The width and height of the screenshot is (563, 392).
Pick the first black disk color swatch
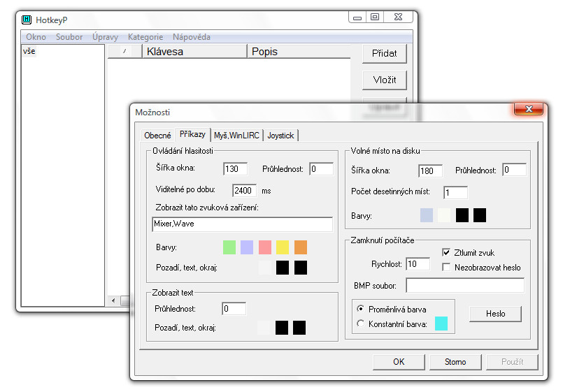coord(462,215)
